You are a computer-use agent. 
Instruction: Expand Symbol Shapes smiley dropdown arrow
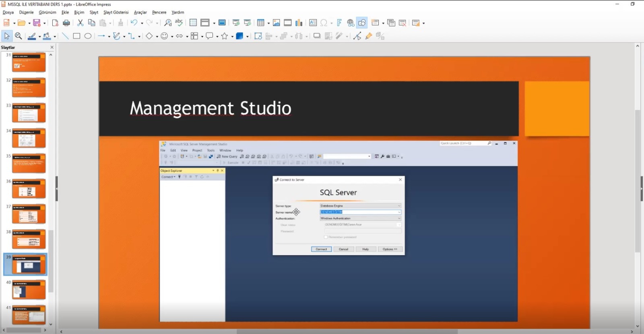tap(172, 37)
